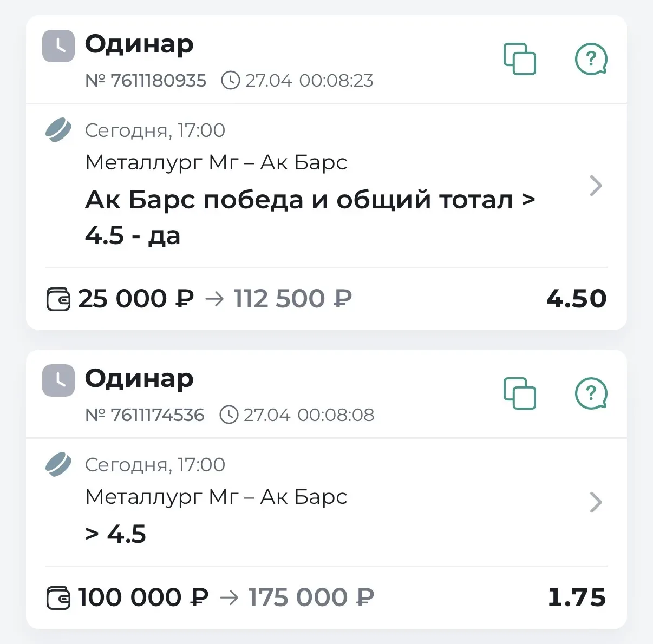Copy bet № 7611180935 using duplicate icon
This screenshot has width=653, height=644.
pos(520,58)
